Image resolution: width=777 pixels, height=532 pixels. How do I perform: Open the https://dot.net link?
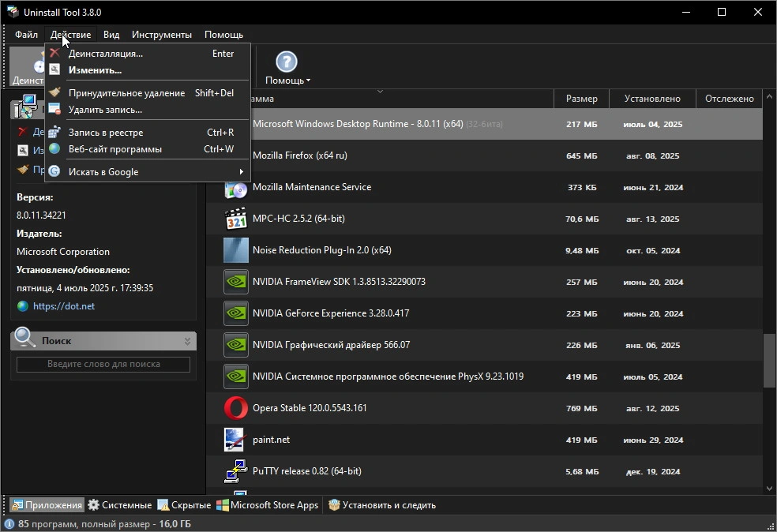64,306
